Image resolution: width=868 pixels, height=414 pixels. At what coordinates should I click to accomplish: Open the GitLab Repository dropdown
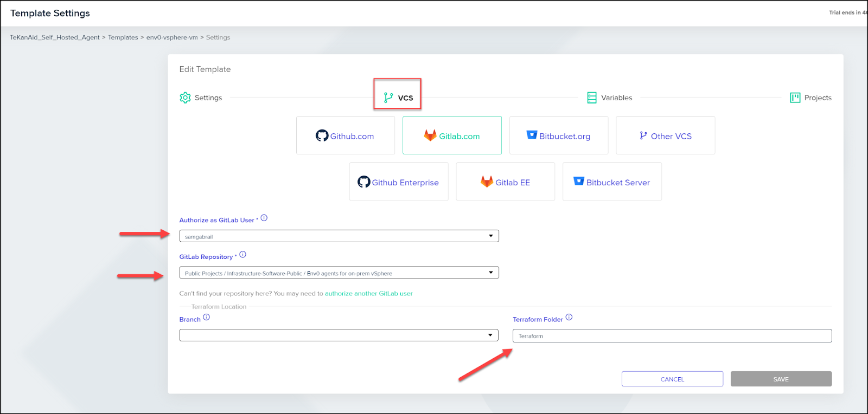point(339,273)
